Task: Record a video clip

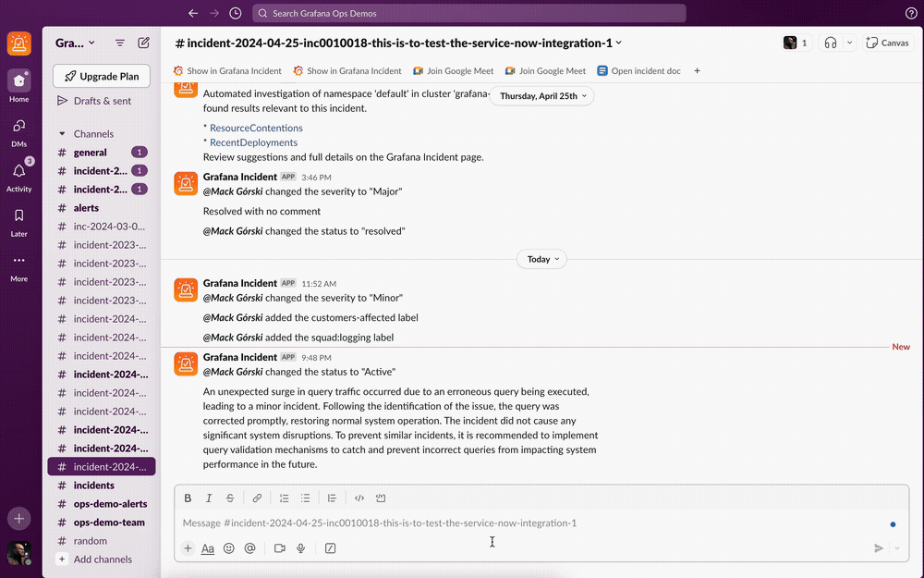Action: coord(279,547)
